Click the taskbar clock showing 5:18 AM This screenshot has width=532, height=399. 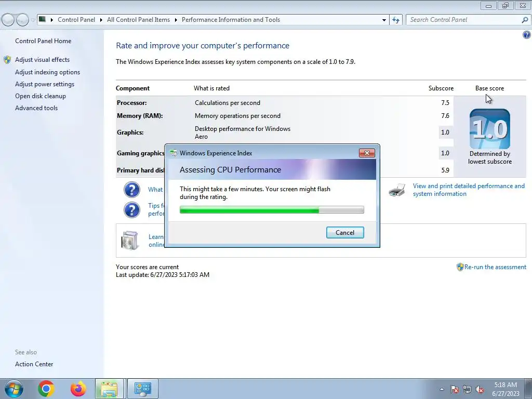coord(506,389)
